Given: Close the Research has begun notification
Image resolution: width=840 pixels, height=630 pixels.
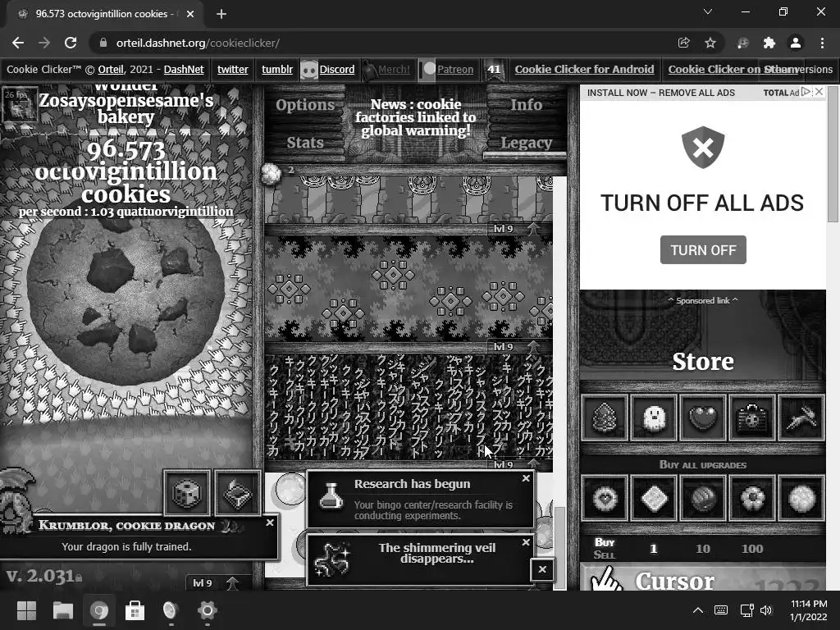Looking at the screenshot, I should tap(526, 478).
